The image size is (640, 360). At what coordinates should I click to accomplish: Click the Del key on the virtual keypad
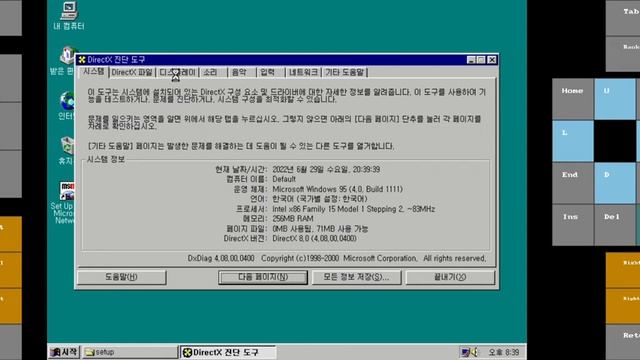(615, 225)
